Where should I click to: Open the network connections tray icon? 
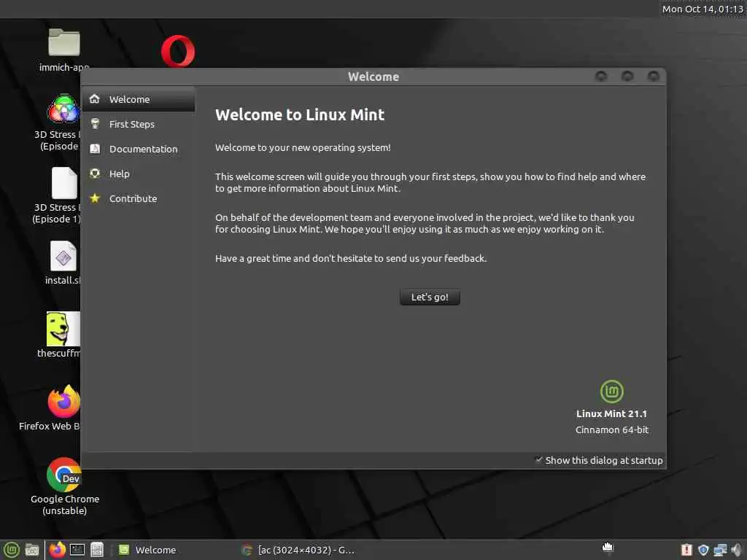tap(720, 550)
